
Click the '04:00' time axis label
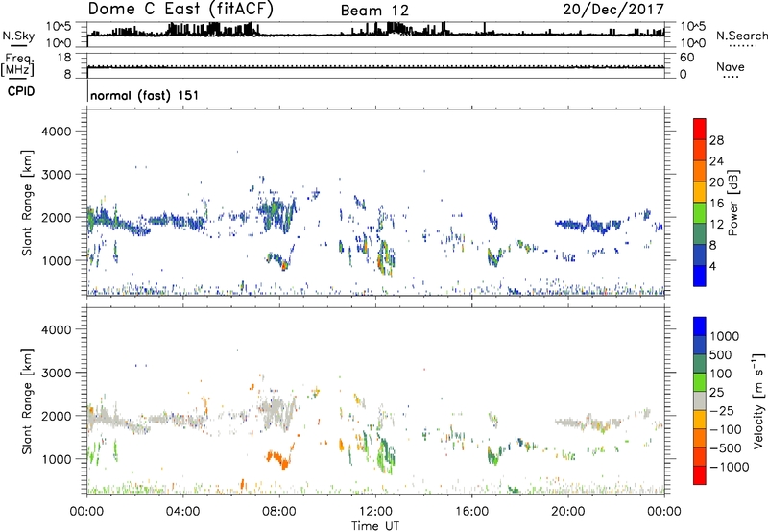click(183, 512)
